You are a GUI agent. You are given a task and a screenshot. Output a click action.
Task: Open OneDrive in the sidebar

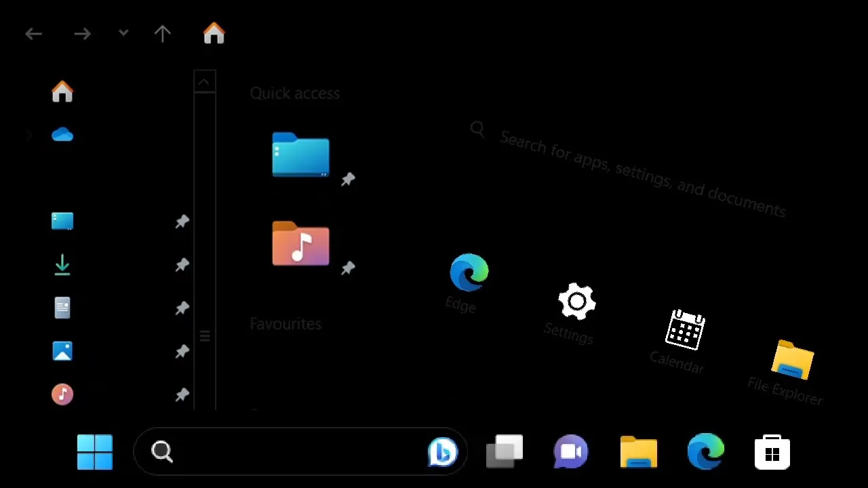point(62,135)
